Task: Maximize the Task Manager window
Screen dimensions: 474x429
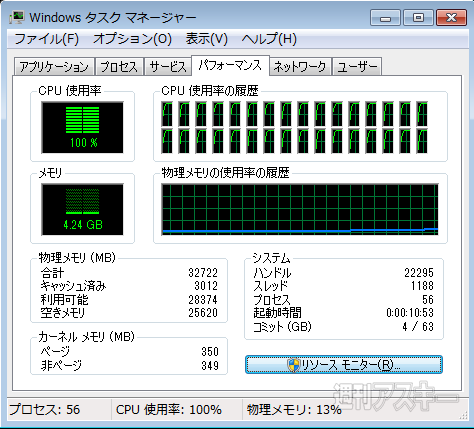Action: (418, 18)
